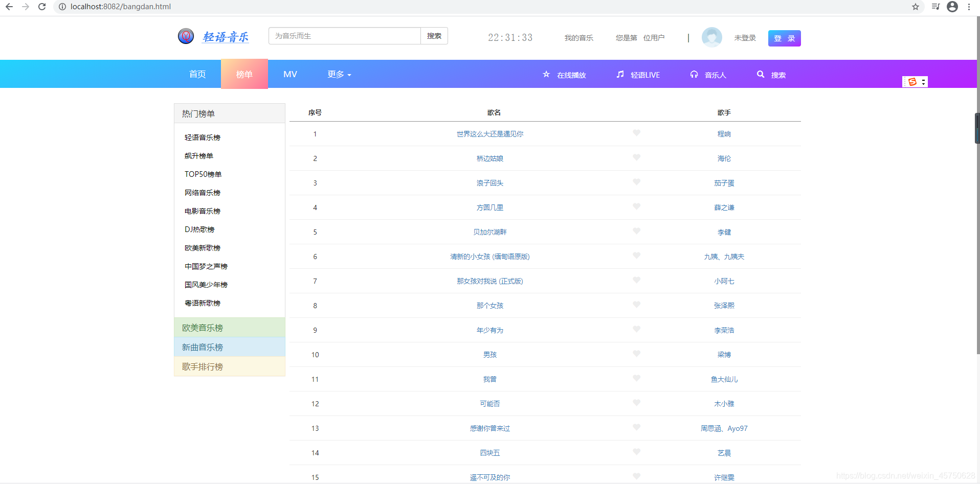Open 欧美新歌榜 chart

tap(203, 248)
